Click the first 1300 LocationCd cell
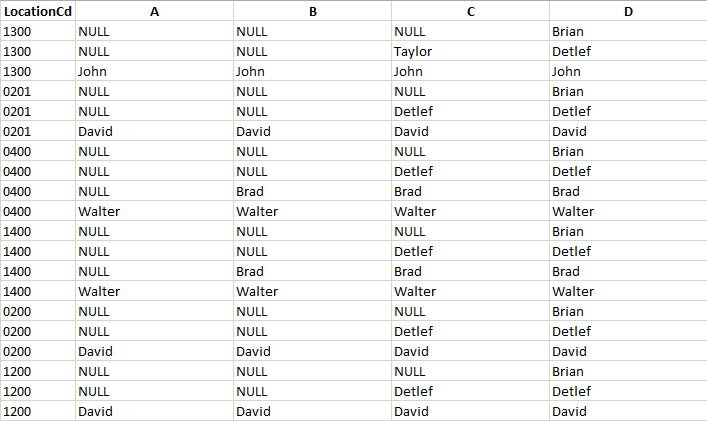The image size is (707, 421). (38, 32)
